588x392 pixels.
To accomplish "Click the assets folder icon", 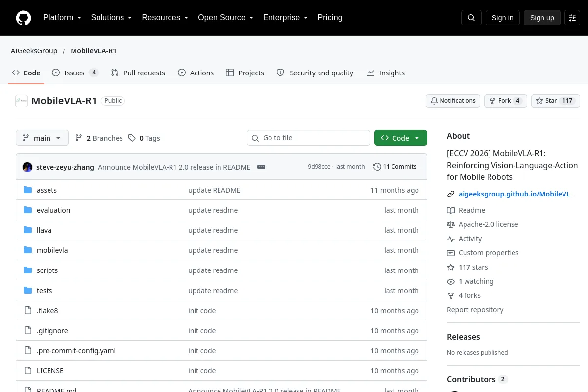I will 28,190.
